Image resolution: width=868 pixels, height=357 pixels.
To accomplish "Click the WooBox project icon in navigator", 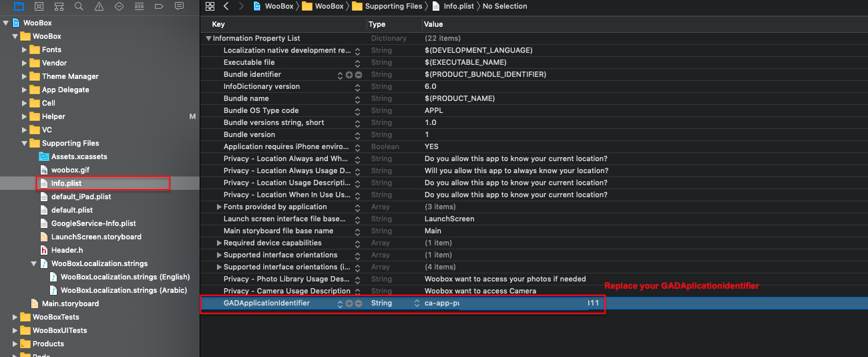I will click(x=16, y=23).
